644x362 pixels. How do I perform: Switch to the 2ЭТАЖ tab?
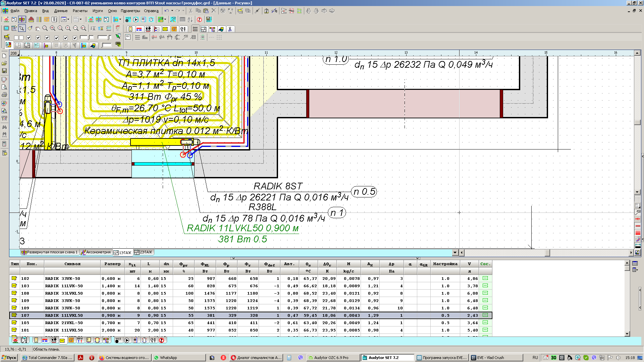pos(144,252)
